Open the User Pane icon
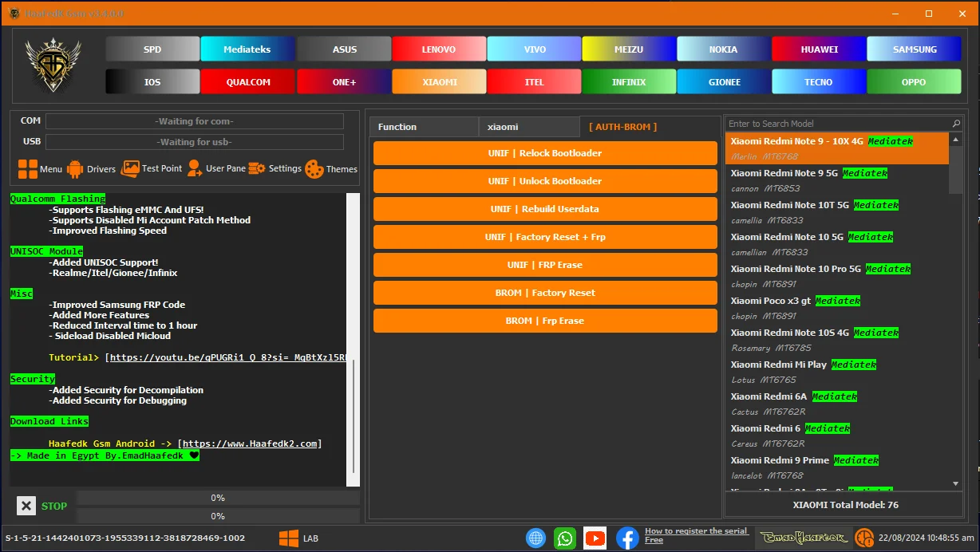 (194, 169)
